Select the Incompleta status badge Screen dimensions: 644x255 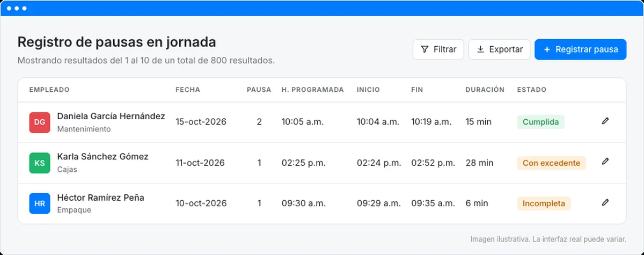[544, 203]
